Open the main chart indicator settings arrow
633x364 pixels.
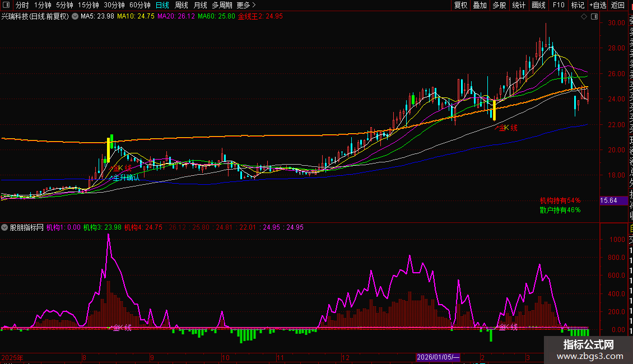(x=75, y=17)
